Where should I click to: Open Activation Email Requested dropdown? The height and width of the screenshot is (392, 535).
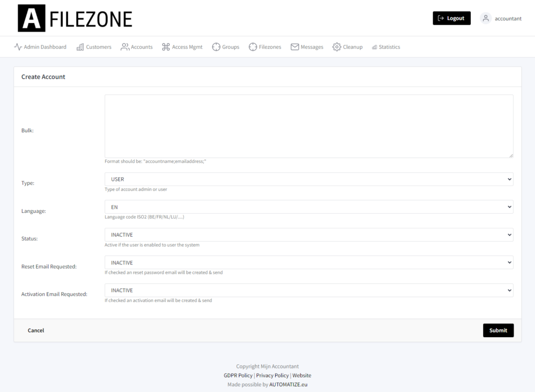(x=309, y=290)
